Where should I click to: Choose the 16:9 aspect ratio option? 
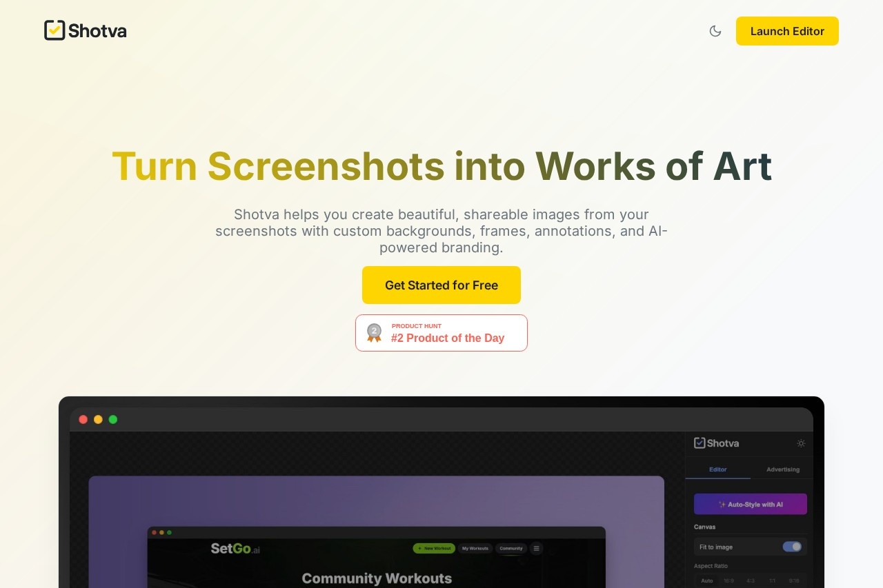click(x=728, y=580)
